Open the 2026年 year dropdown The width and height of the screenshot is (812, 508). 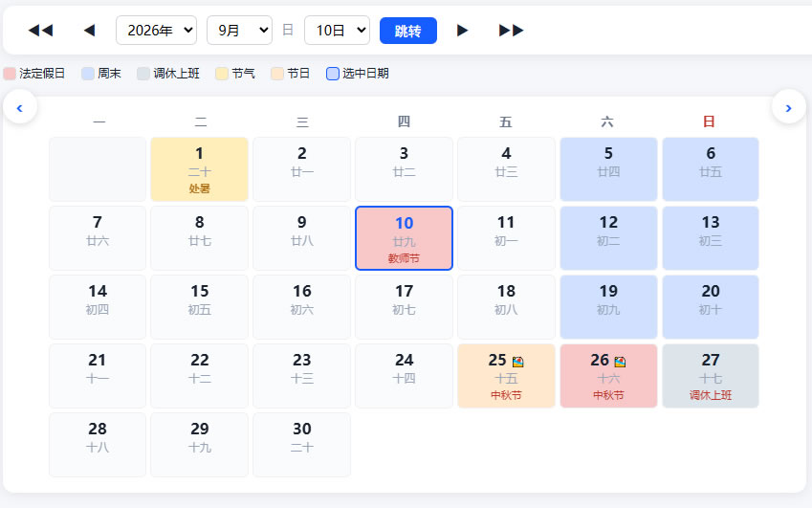pos(157,31)
